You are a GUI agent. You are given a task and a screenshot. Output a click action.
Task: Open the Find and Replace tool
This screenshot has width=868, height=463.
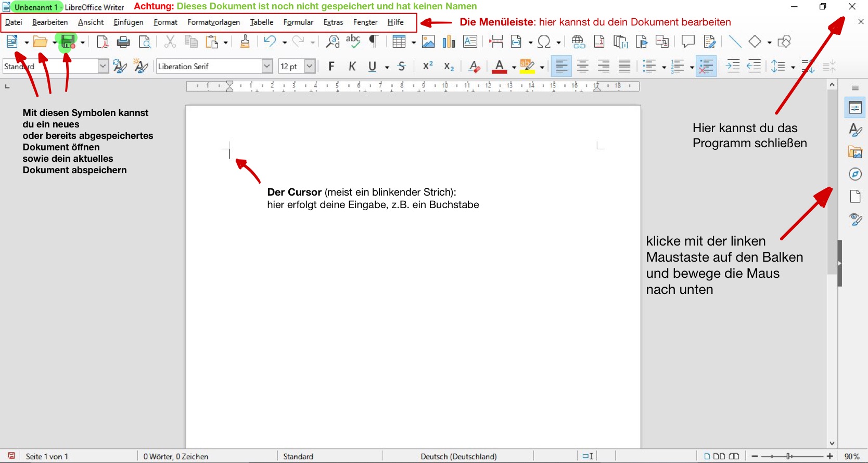click(x=333, y=42)
